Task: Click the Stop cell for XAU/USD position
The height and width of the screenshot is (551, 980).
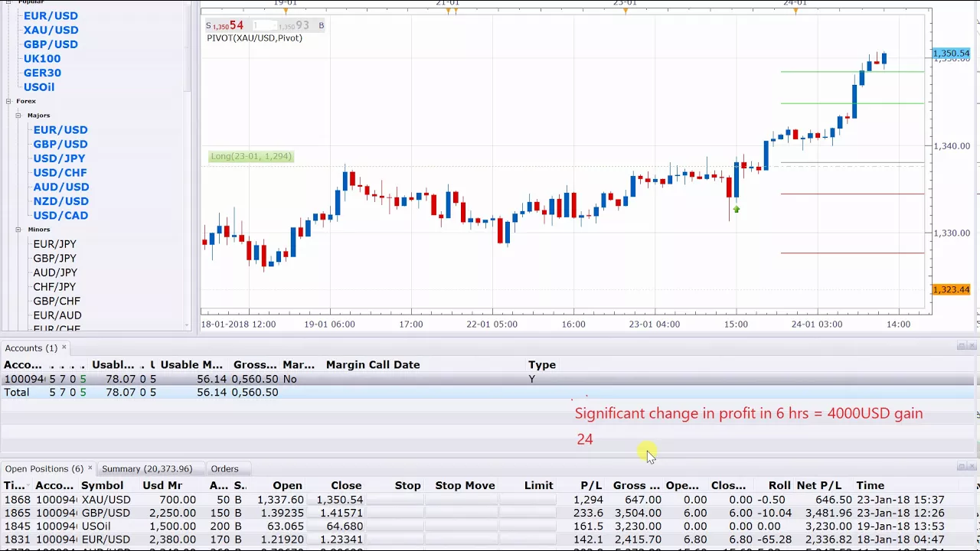Action: [396, 500]
